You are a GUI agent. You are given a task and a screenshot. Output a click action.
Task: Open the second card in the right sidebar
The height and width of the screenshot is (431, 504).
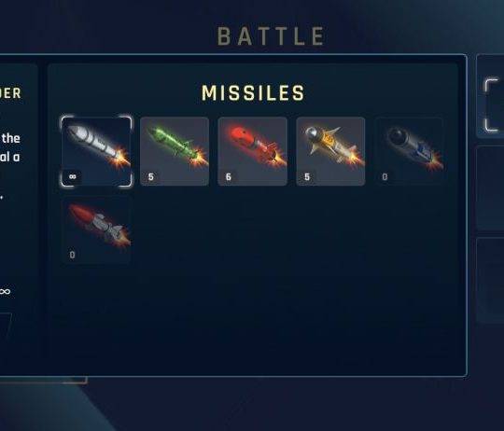[x=490, y=188]
